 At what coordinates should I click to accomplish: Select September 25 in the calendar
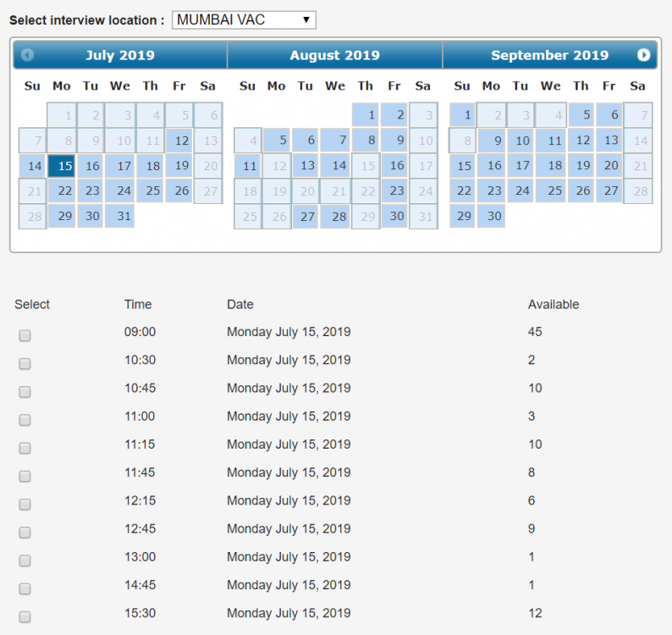(551, 191)
